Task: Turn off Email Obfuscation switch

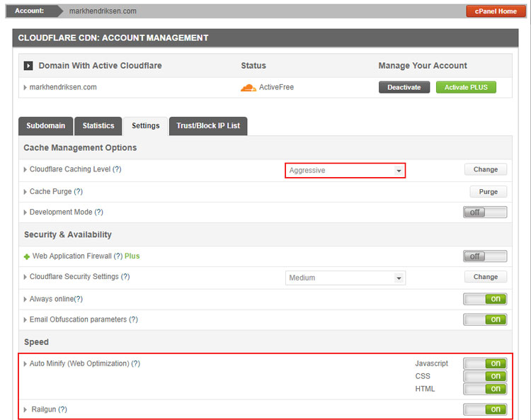Action: coord(485,319)
